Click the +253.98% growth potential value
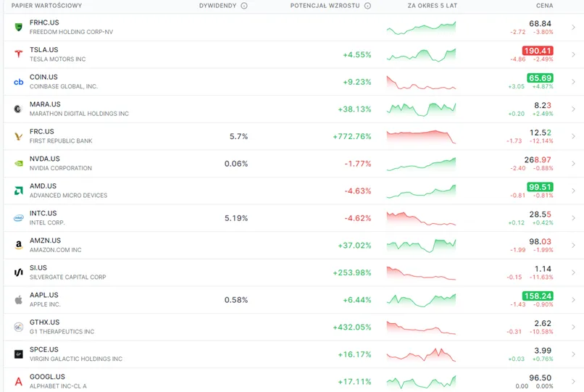 tap(352, 272)
